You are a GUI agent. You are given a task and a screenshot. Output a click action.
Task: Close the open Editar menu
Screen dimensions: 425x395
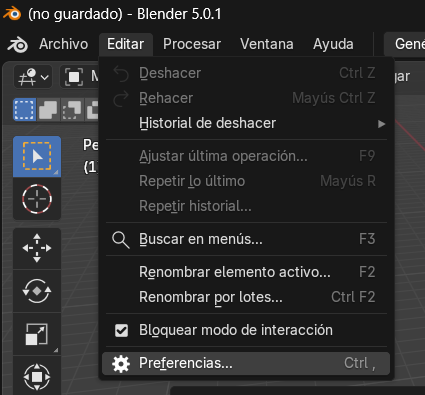coord(126,44)
